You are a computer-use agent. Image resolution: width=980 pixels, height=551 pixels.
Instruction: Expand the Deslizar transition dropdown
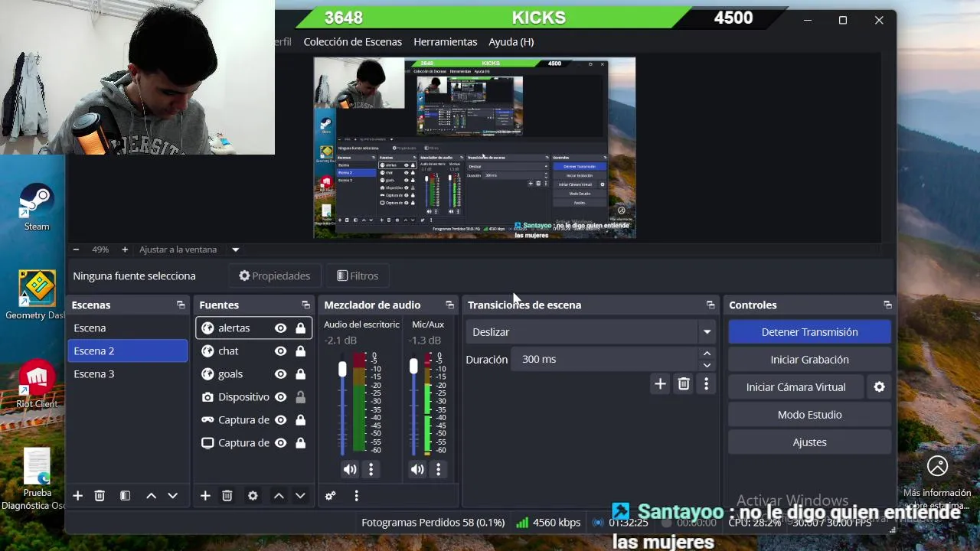[707, 332]
